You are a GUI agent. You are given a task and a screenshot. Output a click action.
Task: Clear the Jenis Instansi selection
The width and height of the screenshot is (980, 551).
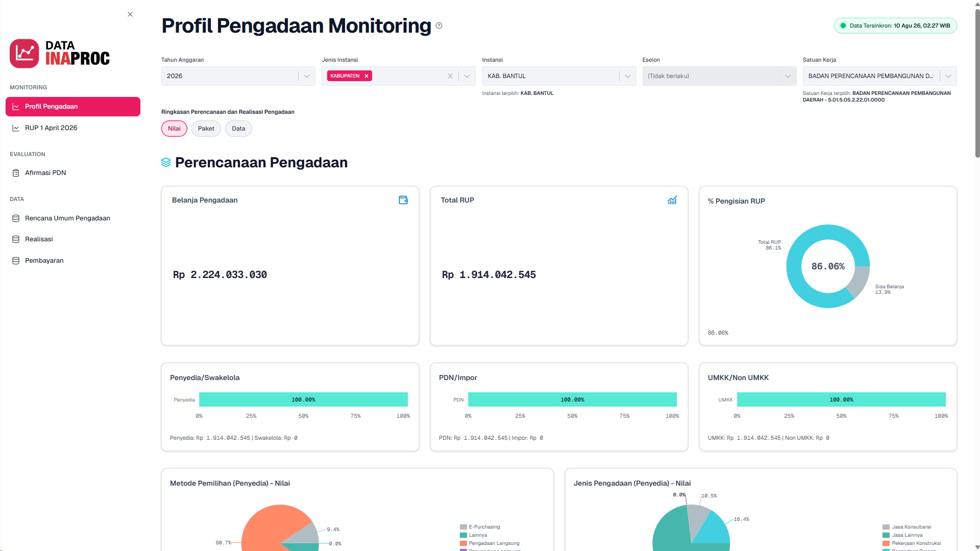pos(450,76)
